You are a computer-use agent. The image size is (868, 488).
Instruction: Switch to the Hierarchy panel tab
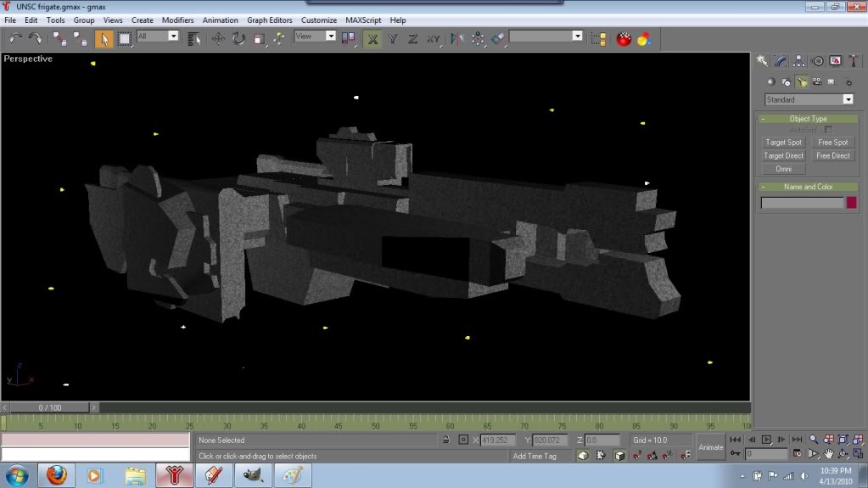click(x=798, y=61)
